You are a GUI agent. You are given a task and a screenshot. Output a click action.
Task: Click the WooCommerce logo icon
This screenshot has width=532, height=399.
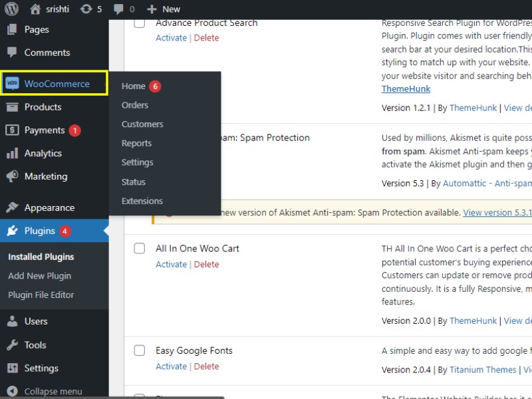click(12, 83)
